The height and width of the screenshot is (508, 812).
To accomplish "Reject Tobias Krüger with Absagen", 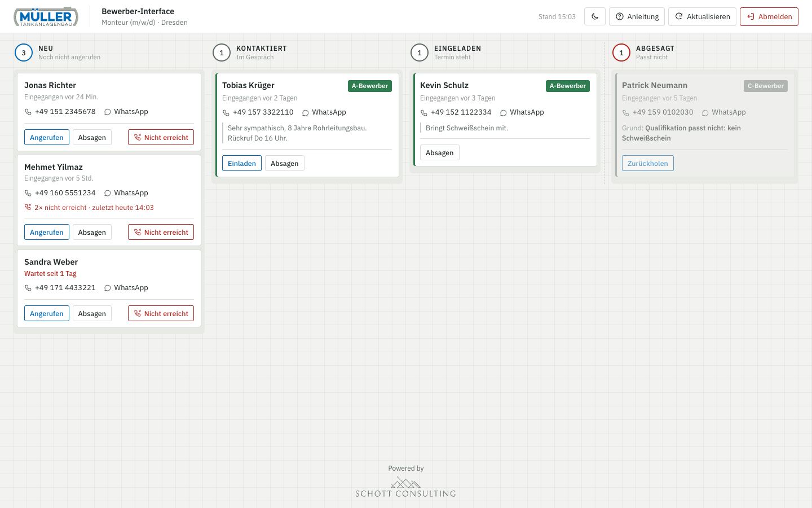I will [x=285, y=163].
